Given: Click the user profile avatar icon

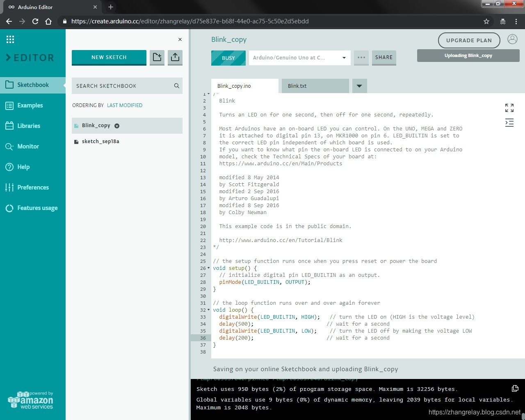Looking at the screenshot, I should tap(512, 39).
